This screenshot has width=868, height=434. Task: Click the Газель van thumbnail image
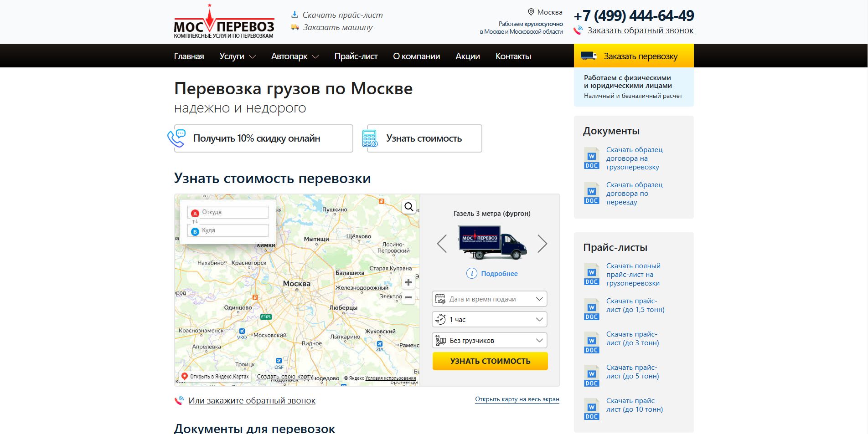pyautogui.click(x=492, y=243)
